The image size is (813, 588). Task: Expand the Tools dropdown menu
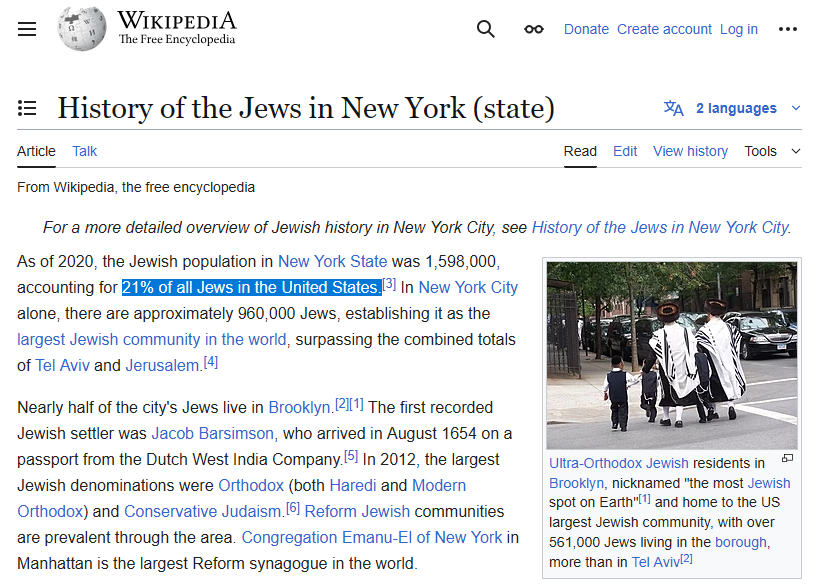(x=773, y=151)
